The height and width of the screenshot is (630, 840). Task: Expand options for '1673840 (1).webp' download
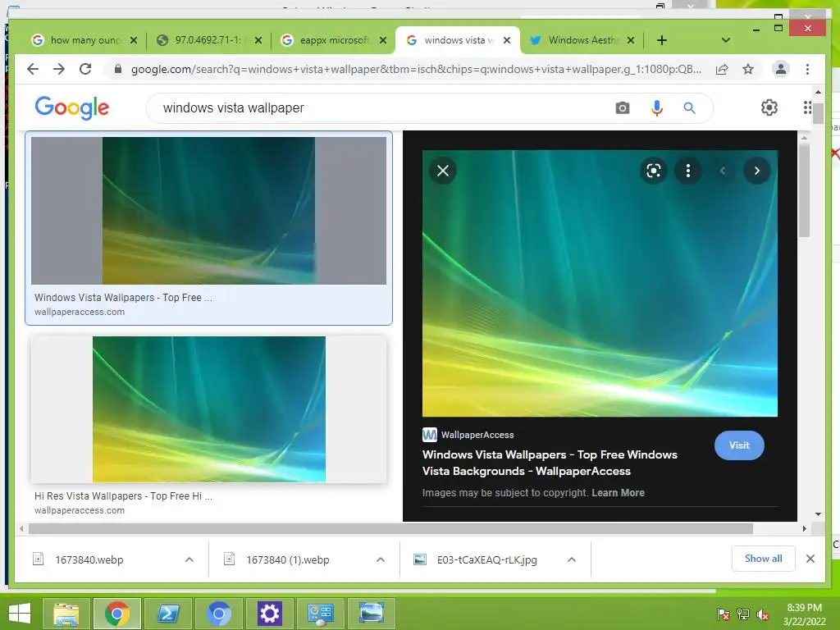381,559
